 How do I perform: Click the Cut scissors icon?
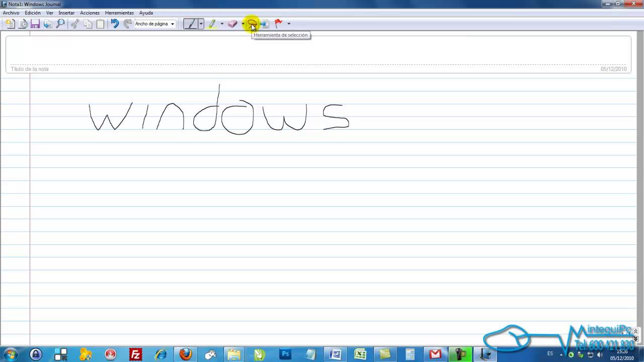pyautogui.click(x=75, y=24)
